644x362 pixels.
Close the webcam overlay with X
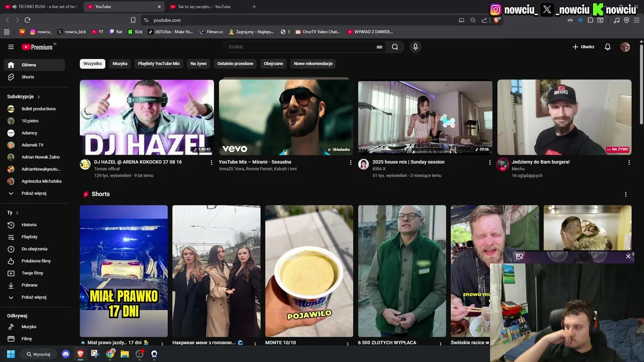tap(628, 256)
